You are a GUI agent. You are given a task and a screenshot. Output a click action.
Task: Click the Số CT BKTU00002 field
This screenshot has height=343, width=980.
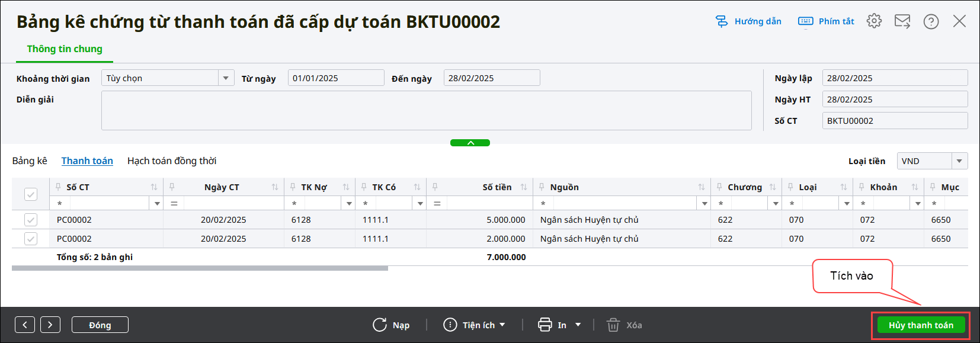(895, 121)
